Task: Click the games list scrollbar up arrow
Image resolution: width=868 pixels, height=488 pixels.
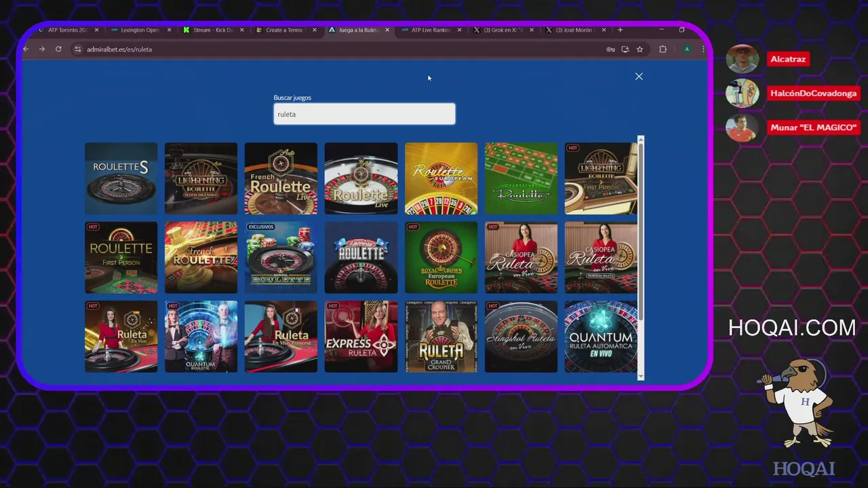Action: pyautogui.click(x=641, y=140)
